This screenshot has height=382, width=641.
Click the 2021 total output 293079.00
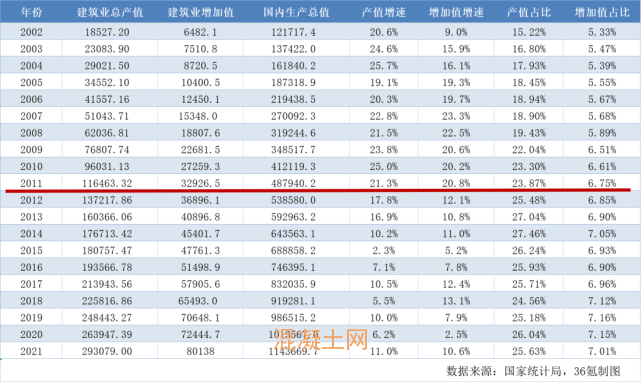click(107, 351)
